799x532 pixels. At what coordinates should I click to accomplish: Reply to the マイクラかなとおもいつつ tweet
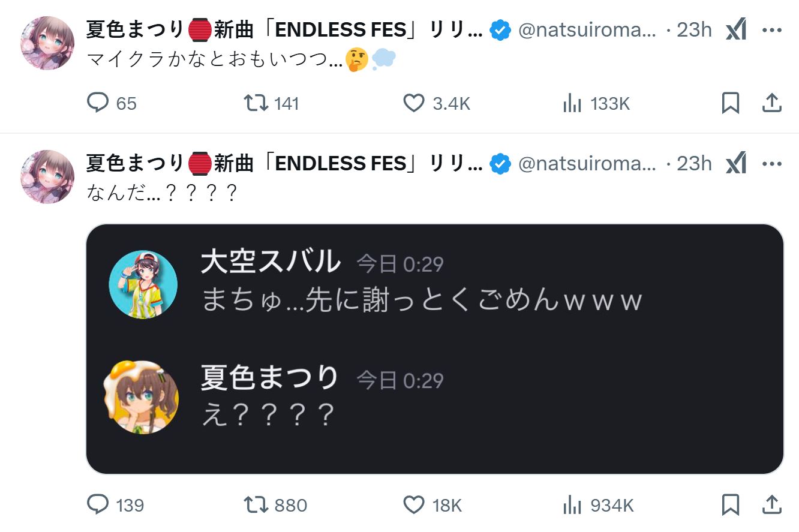(98, 103)
